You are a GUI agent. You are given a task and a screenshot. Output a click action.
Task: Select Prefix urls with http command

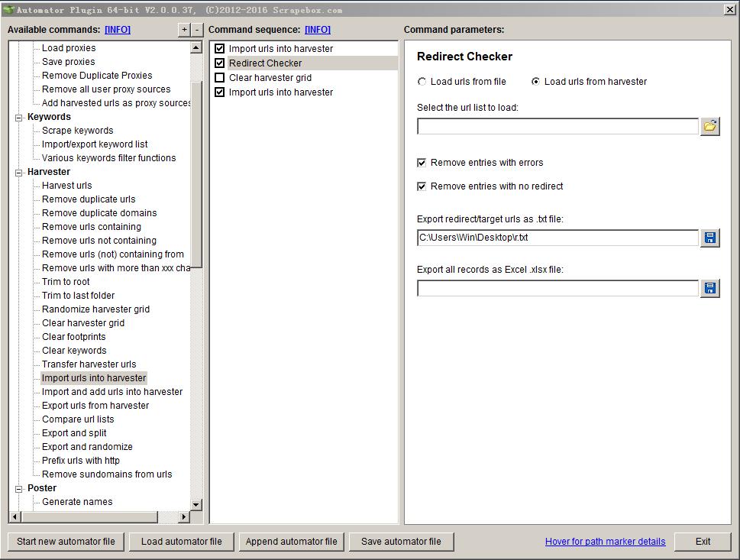click(x=81, y=460)
